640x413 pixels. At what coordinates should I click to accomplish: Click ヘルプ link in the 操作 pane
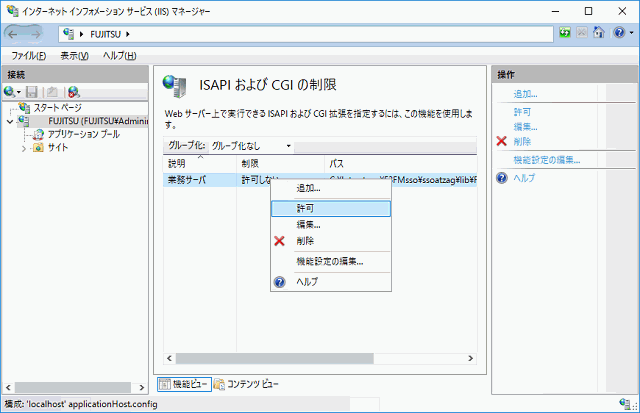coord(524,178)
